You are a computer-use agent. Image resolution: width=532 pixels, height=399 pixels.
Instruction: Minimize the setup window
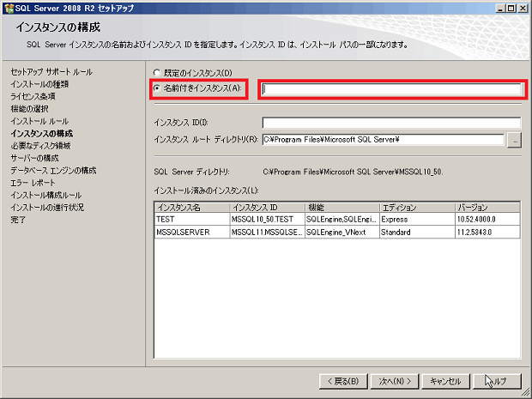499,8
